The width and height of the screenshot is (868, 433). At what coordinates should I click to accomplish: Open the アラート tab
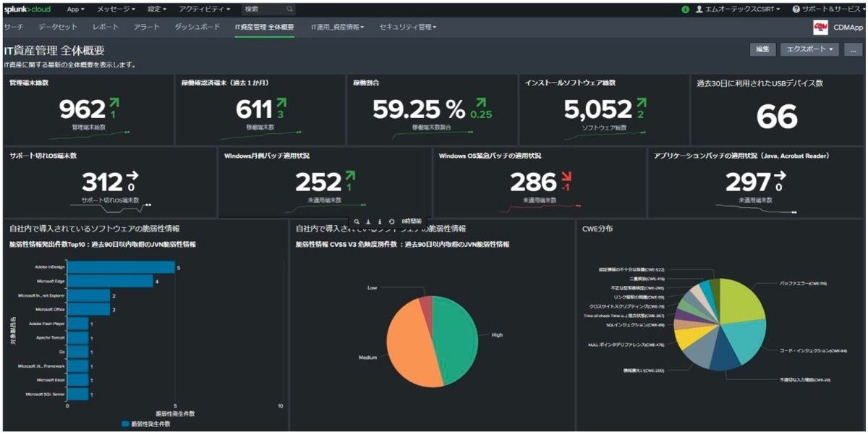click(147, 27)
